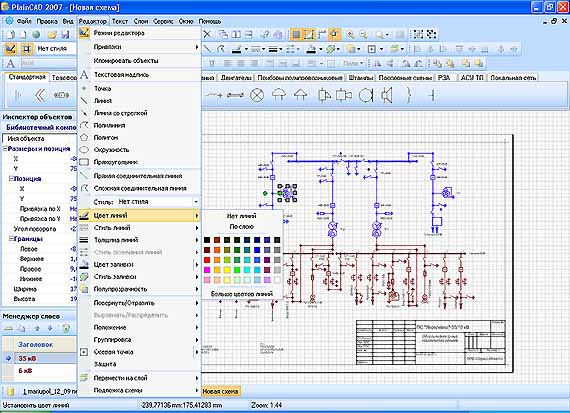This screenshot has width=570, height=413.
Task: Click Больше цветов линий in the color popup
Action: point(241,294)
